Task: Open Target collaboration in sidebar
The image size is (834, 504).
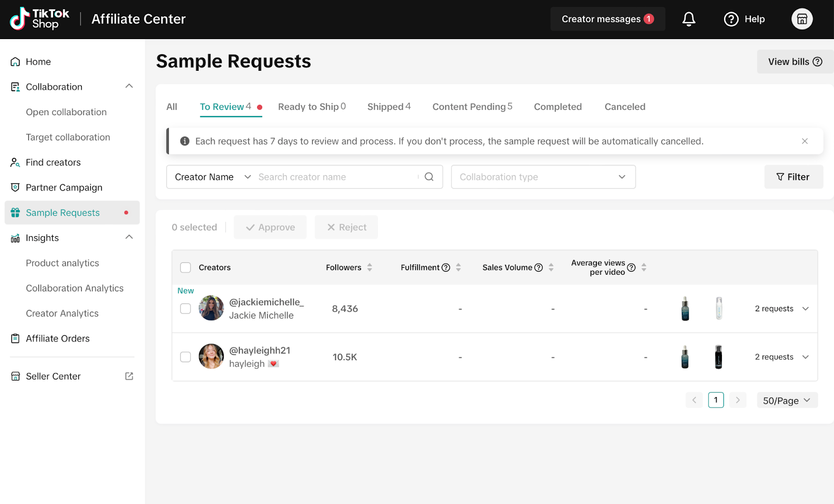Action: (x=68, y=137)
